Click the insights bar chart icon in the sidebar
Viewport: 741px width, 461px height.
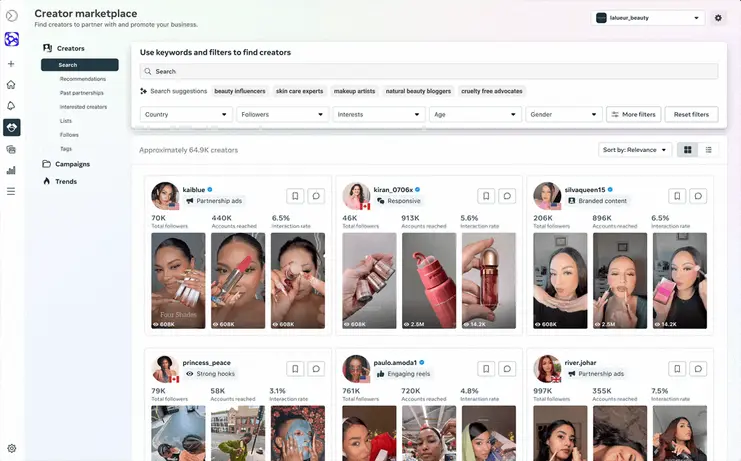(x=11, y=170)
